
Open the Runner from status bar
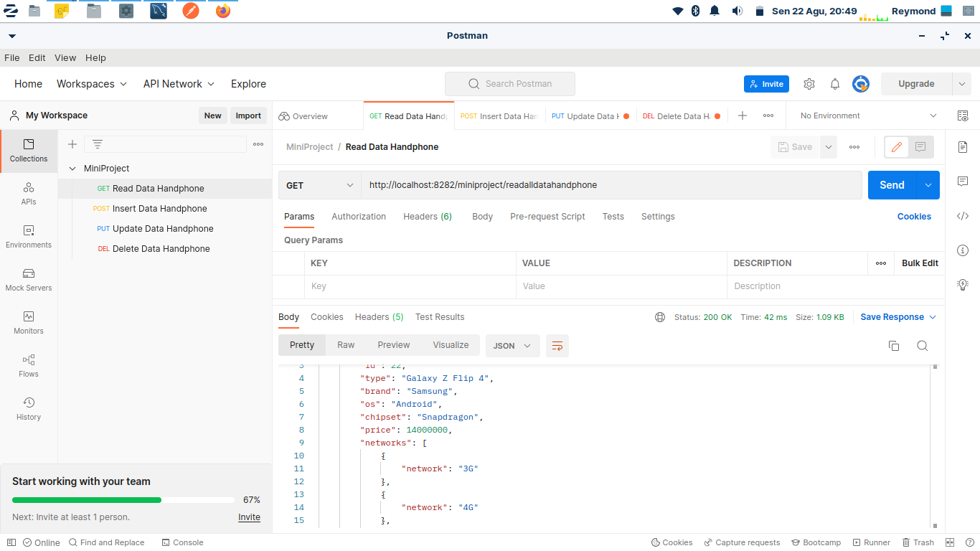coord(871,542)
